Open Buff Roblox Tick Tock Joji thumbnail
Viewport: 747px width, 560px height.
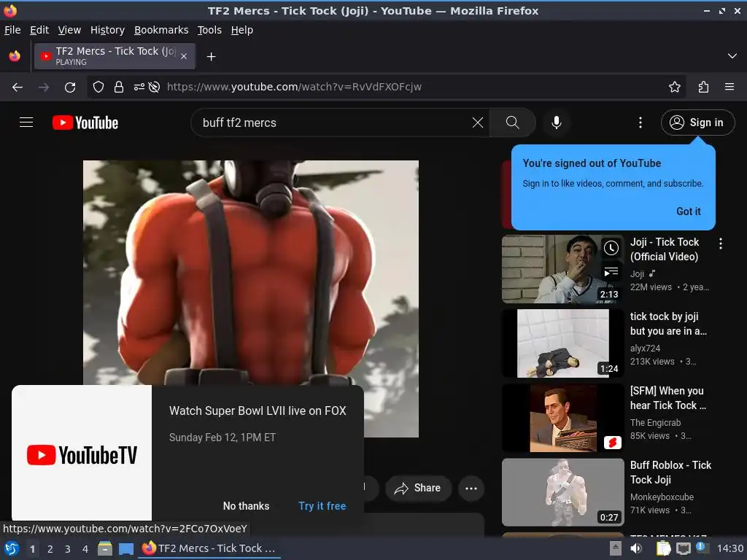pos(562,492)
